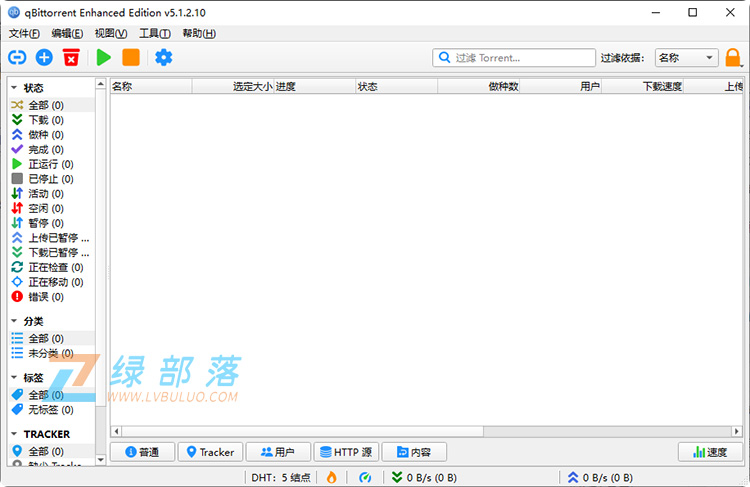
Task: Open the 视图(V) menu
Action: [x=111, y=33]
